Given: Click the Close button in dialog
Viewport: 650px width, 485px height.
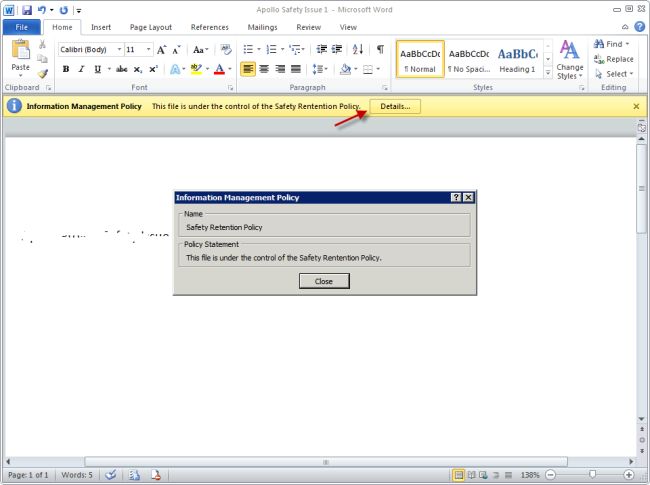Looking at the screenshot, I should 324,281.
